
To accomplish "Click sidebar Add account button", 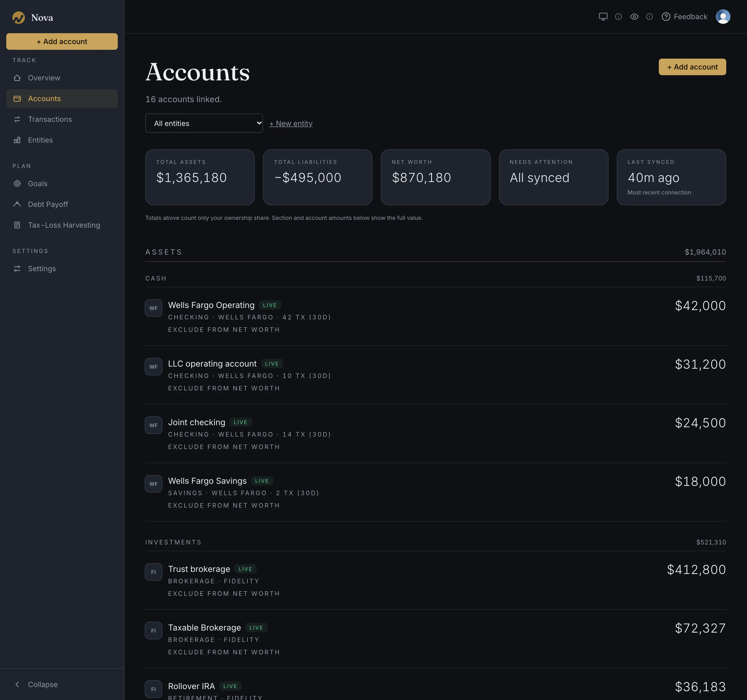I will click(62, 41).
